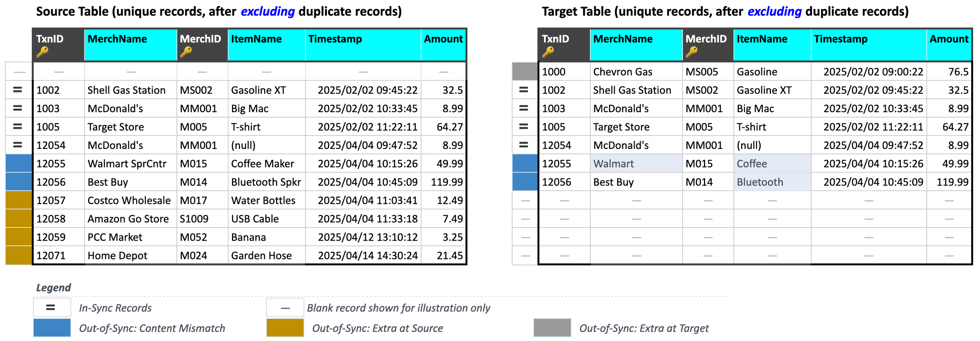Screen dimensions: 980x341
Task: Click the In-Sync equals icon in the legend
Action: [x=51, y=307]
